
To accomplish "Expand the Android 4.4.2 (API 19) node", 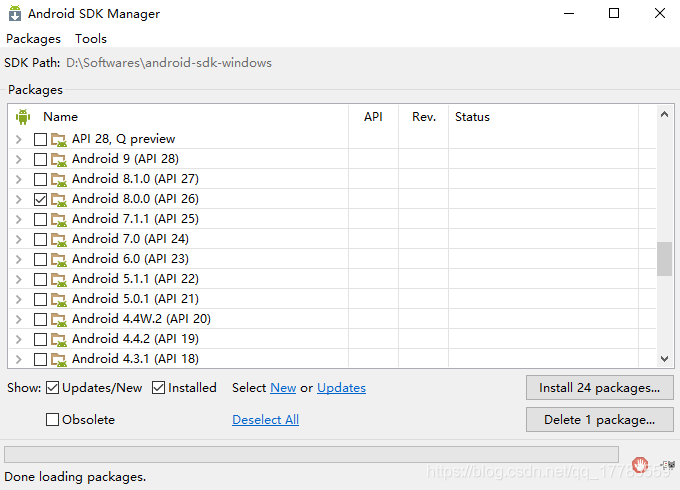I will point(19,339).
